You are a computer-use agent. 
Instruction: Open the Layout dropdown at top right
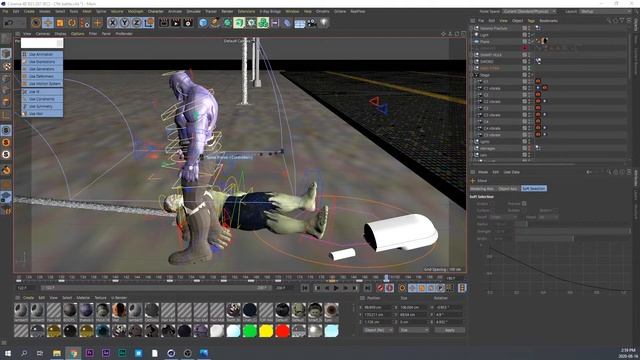pos(604,11)
